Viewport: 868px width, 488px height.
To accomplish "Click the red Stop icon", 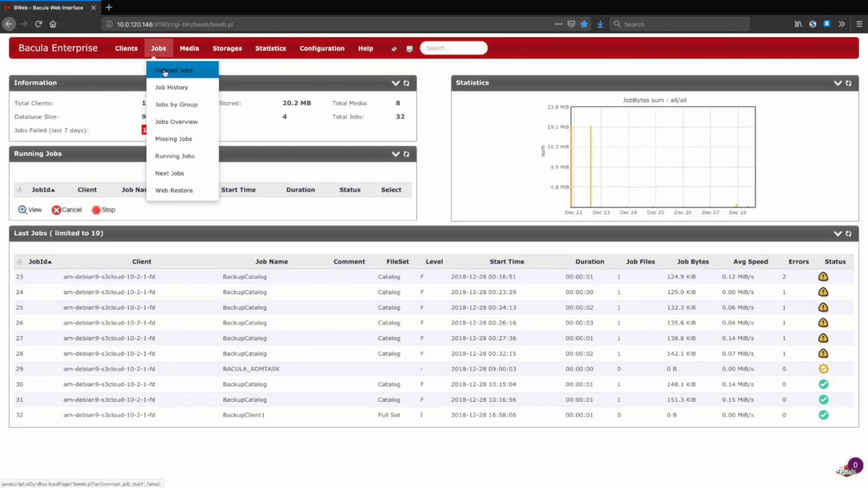I will tap(96, 210).
